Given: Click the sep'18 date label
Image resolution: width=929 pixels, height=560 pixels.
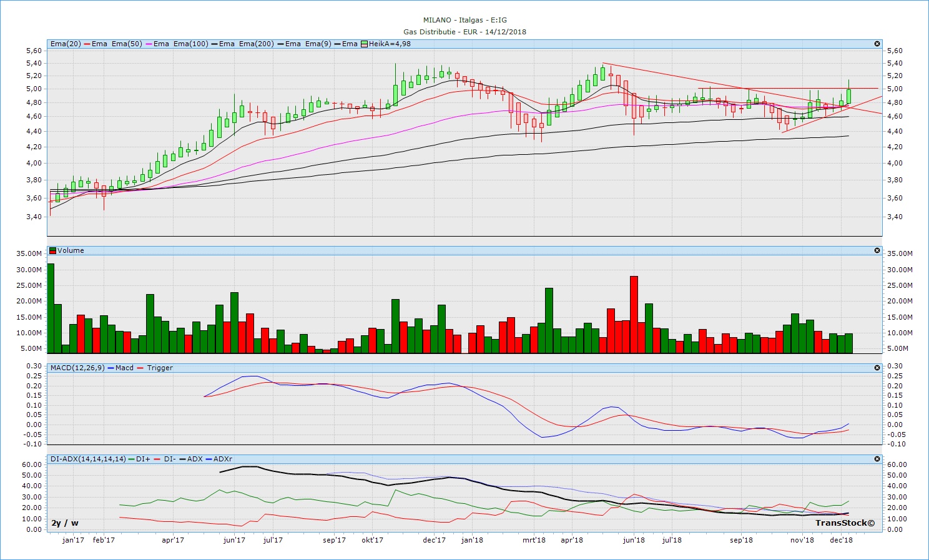Looking at the screenshot, I should (741, 540).
